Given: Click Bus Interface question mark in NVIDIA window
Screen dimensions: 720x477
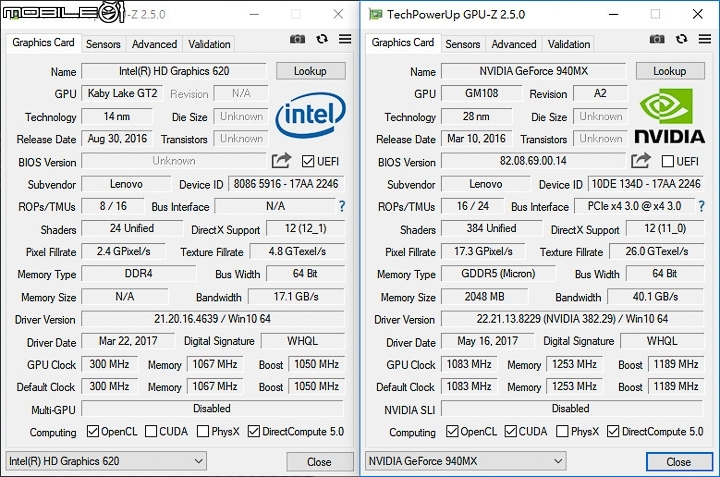Looking at the screenshot, I should pyautogui.click(x=702, y=206).
